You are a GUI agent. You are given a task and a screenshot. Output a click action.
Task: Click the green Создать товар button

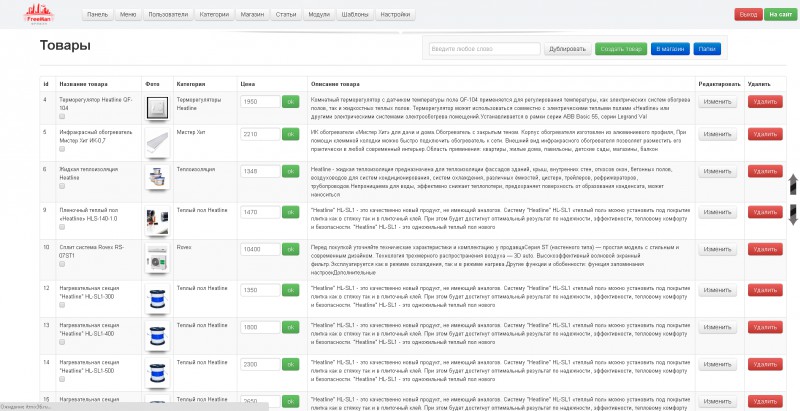(621, 49)
